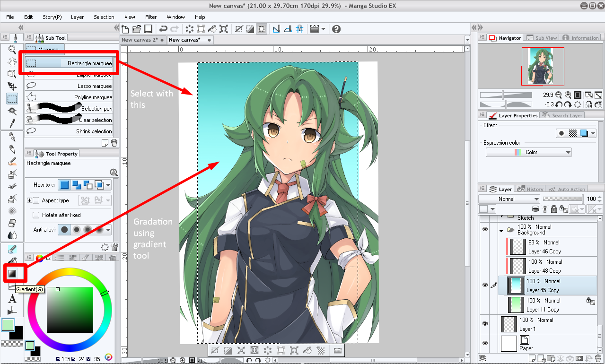Collapse the Background layer folder
This screenshot has height=364, width=605.
tap(501, 230)
